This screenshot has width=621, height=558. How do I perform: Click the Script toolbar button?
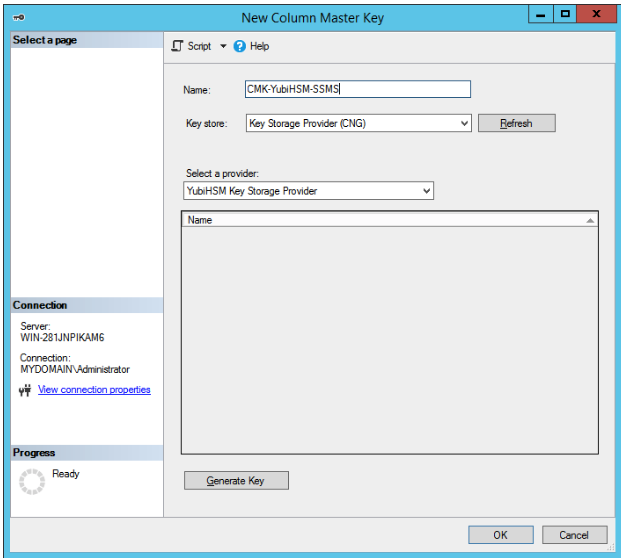(x=192, y=46)
